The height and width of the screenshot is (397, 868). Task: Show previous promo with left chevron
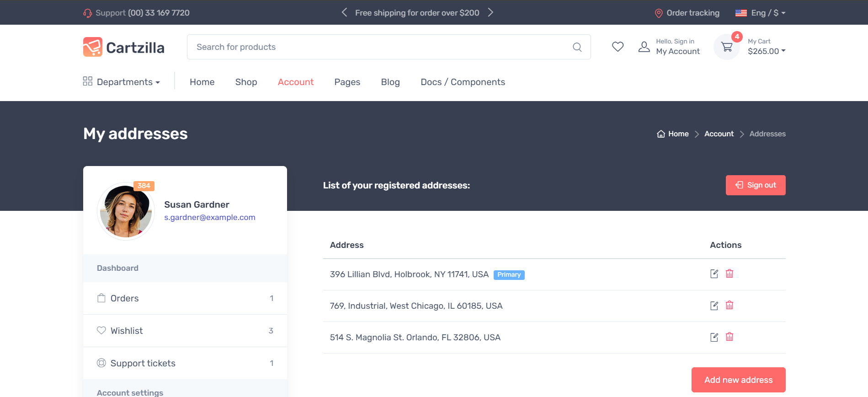(345, 12)
